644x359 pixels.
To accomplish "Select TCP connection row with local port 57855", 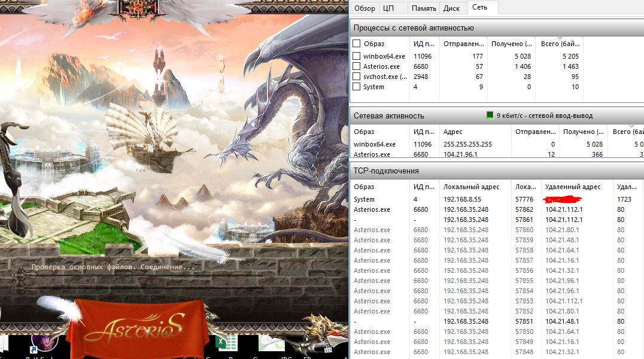I will point(497,281).
